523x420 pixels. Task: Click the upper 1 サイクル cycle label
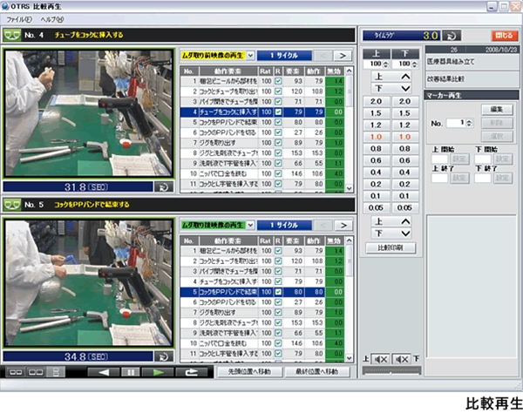tap(284, 56)
